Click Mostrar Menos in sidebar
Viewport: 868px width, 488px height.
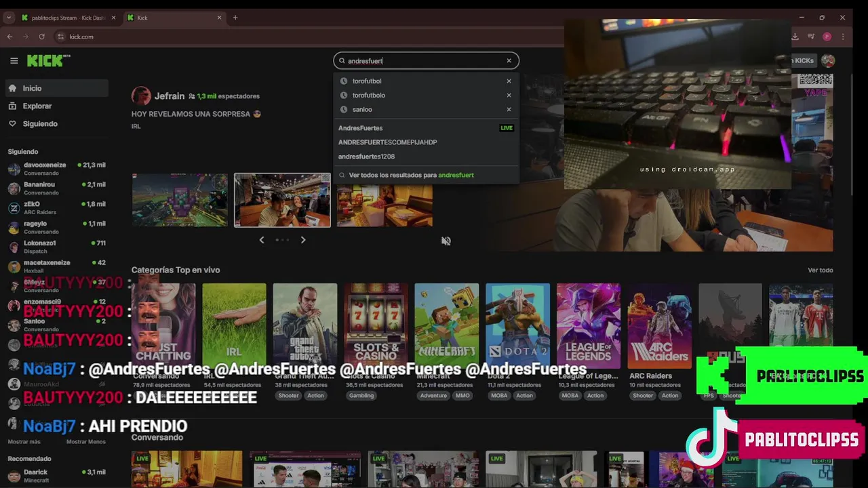tap(85, 442)
